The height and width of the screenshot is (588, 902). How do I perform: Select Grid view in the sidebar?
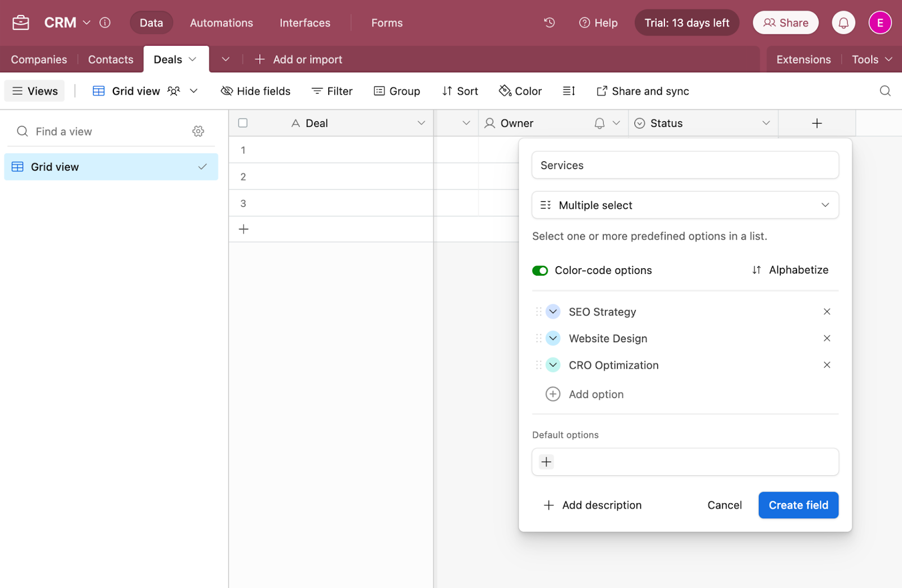(111, 167)
